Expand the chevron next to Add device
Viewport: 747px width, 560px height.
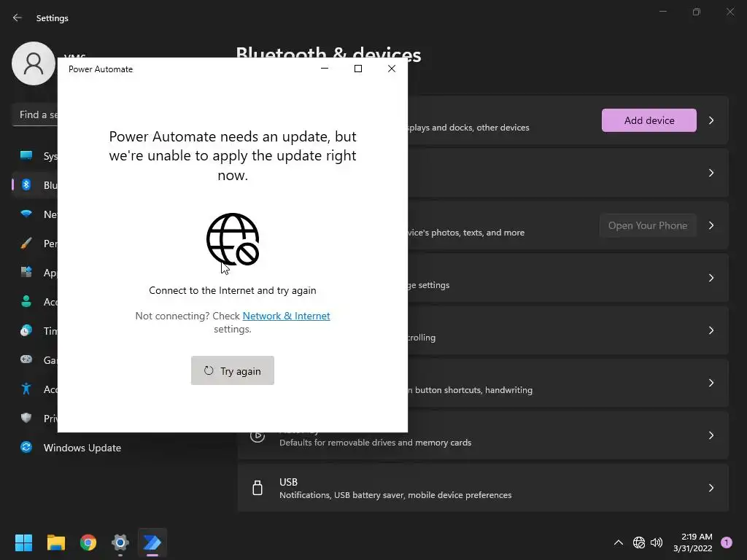click(711, 120)
